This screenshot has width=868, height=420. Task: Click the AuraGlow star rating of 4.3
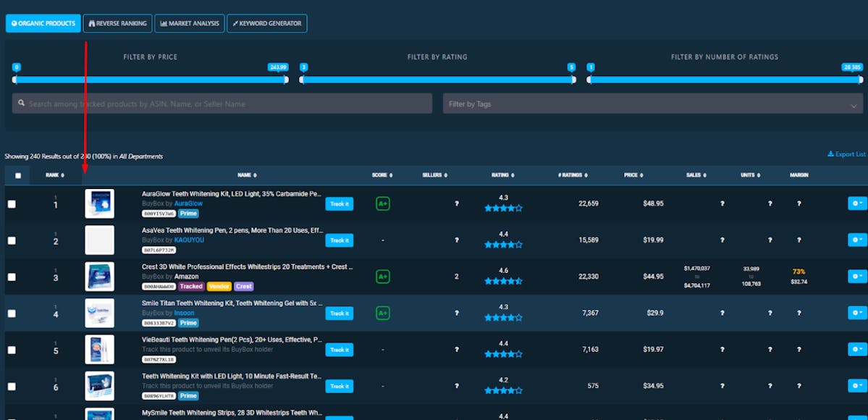coord(503,209)
